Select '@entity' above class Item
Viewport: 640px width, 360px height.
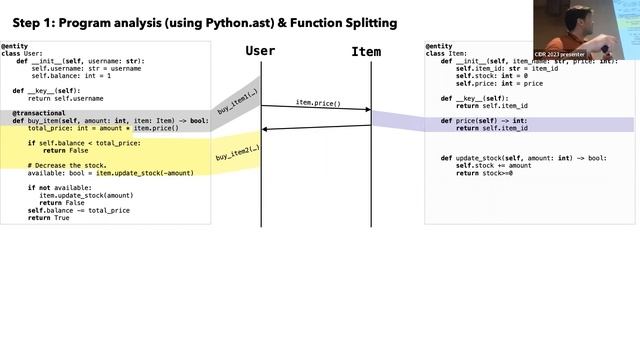439,46
